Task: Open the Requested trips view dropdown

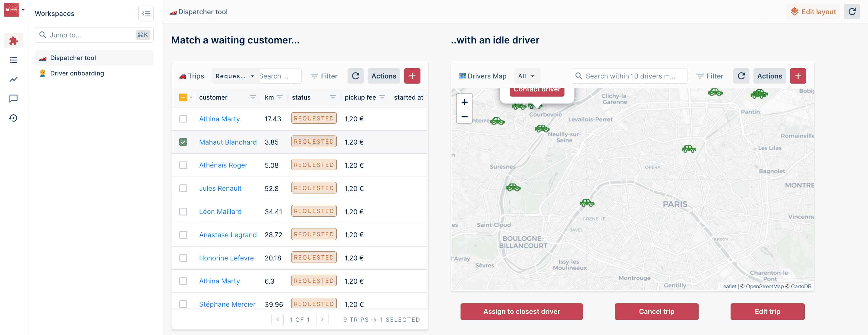Action: pyautogui.click(x=234, y=76)
